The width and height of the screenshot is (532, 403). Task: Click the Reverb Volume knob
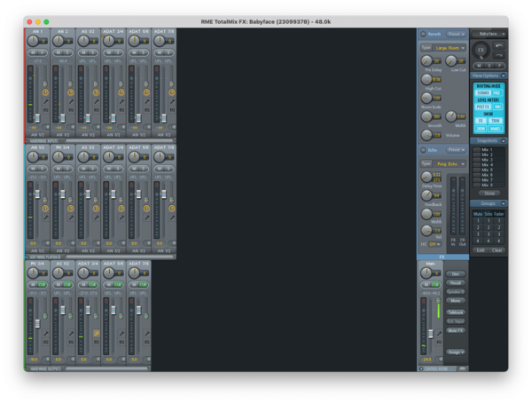point(426,135)
